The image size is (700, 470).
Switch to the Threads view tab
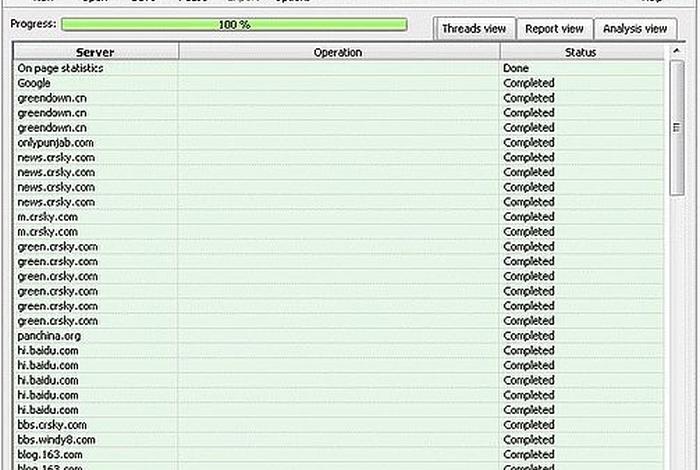coord(474,29)
